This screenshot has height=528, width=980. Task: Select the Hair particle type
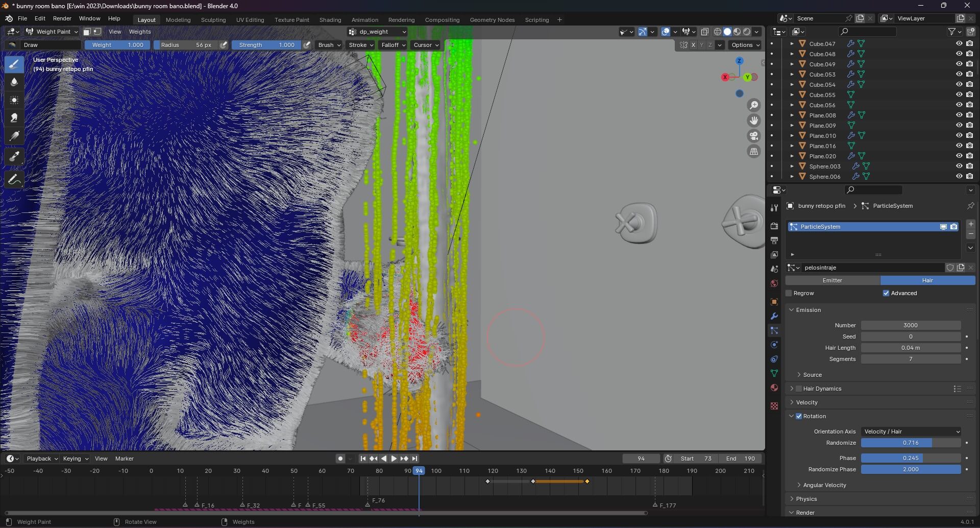927,280
